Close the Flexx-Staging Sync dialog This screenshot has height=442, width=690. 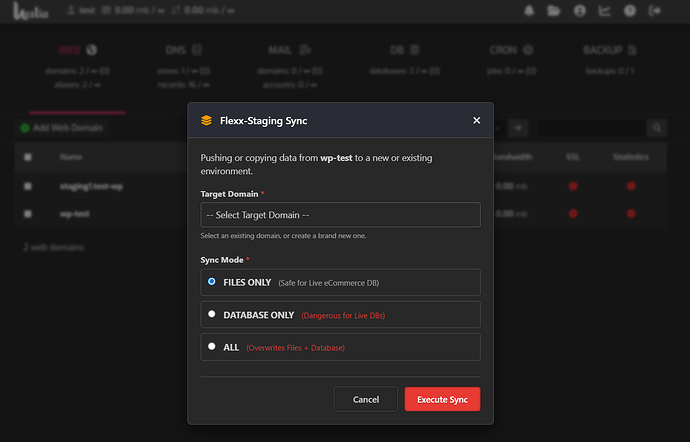coord(476,120)
